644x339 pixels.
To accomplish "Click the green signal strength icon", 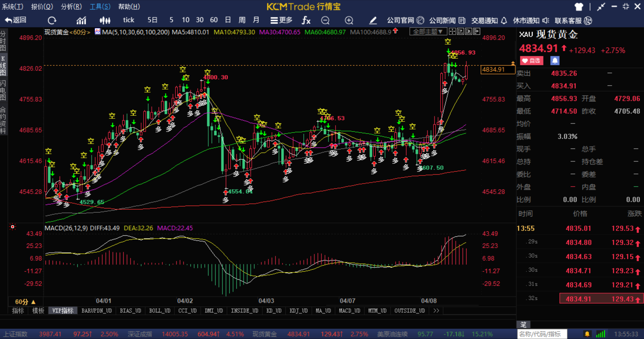I will 601,334.
